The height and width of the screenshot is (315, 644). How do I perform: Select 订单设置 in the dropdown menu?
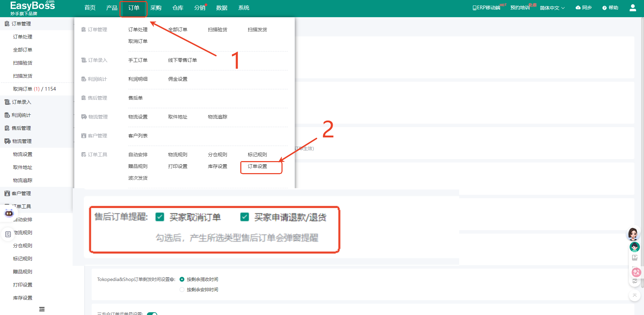pyautogui.click(x=257, y=166)
